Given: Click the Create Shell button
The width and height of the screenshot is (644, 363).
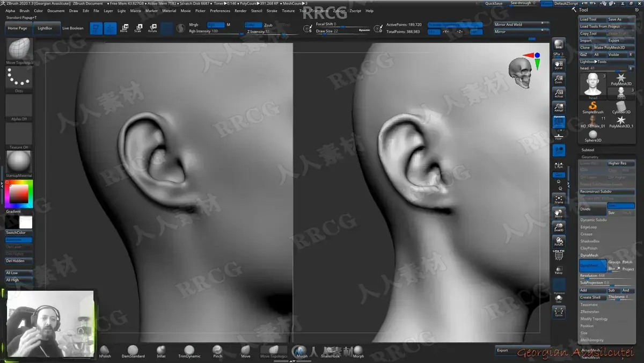Looking at the screenshot, I should point(593,297).
